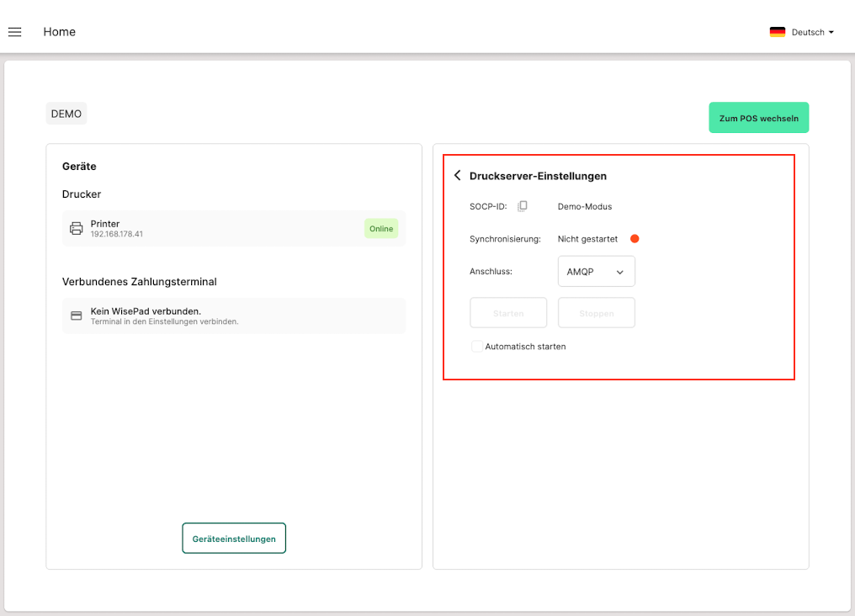
Task: Go back from Druckserver-Einstellungen using the chevron
Action: [x=458, y=176]
